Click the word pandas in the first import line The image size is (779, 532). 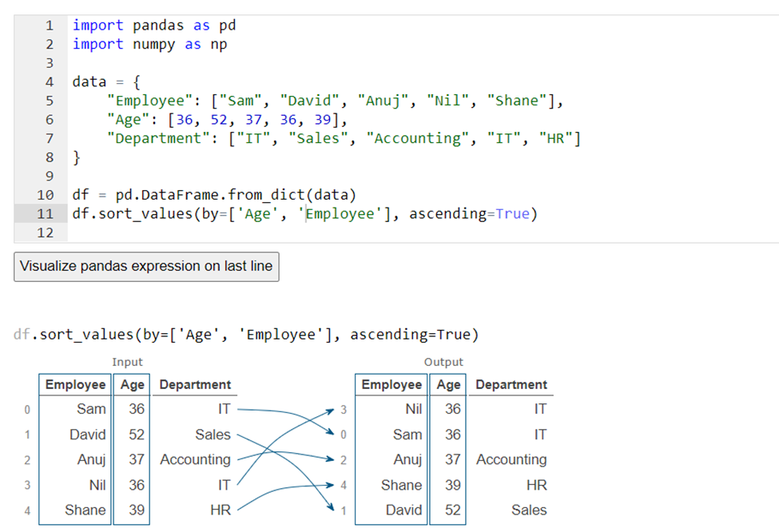pyautogui.click(x=158, y=26)
